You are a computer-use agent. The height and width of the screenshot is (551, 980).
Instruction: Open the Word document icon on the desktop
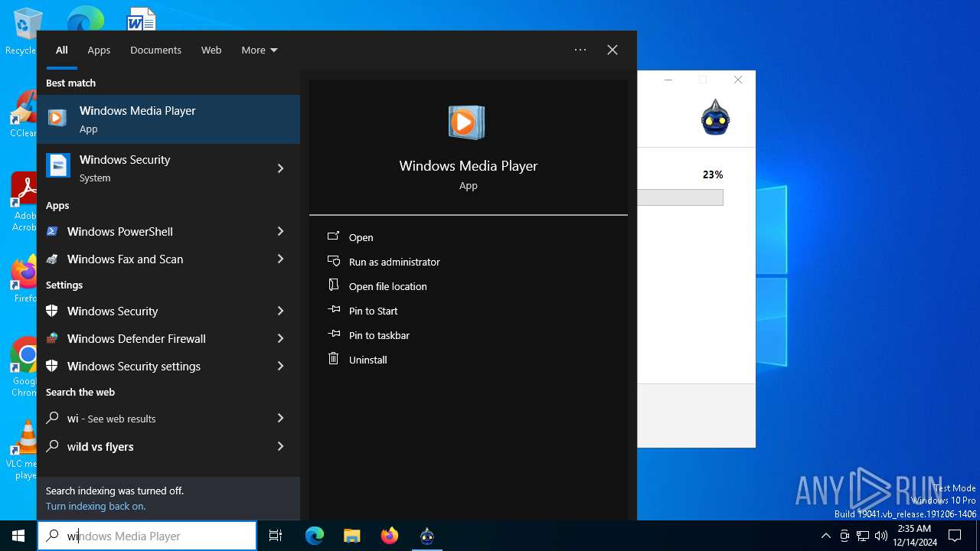[142, 20]
